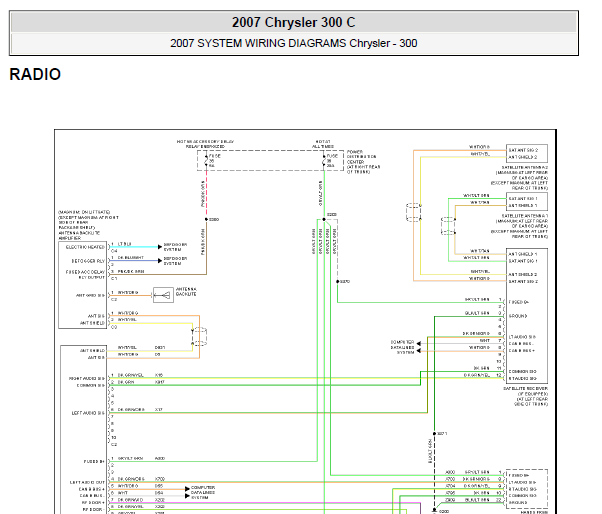Select the FUSED ACC DELAY RLY OUTPUT label
Screen dimensions: 602x514
(85, 274)
